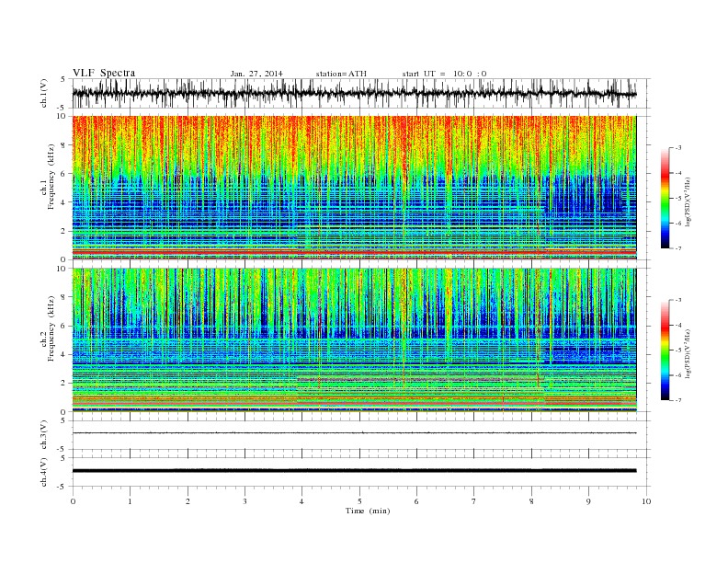Click the "-3" tick on upper colorbar
This screenshot has height=563, width=728.
(x=677, y=148)
